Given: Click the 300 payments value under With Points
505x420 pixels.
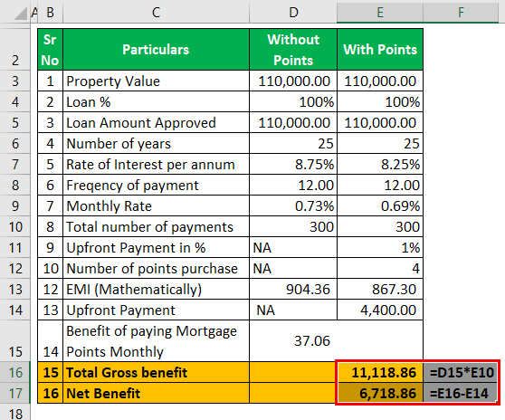Looking at the screenshot, I should pos(380,227).
